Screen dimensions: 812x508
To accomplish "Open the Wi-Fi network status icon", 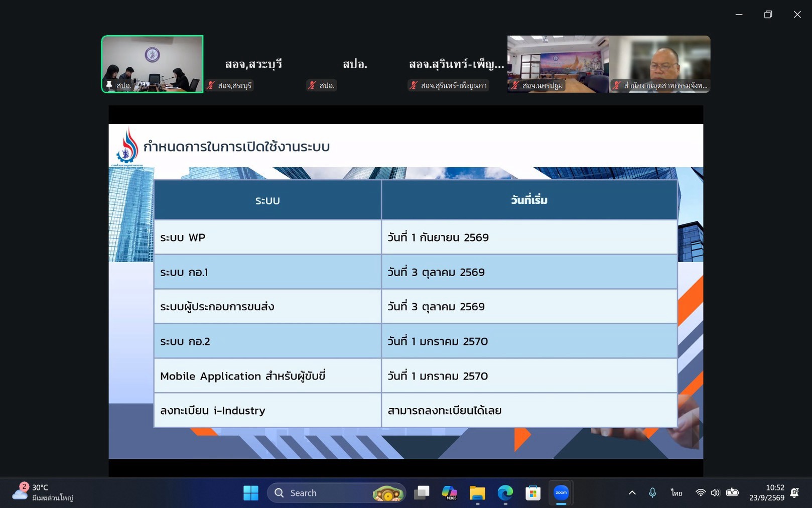I will 700,493.
